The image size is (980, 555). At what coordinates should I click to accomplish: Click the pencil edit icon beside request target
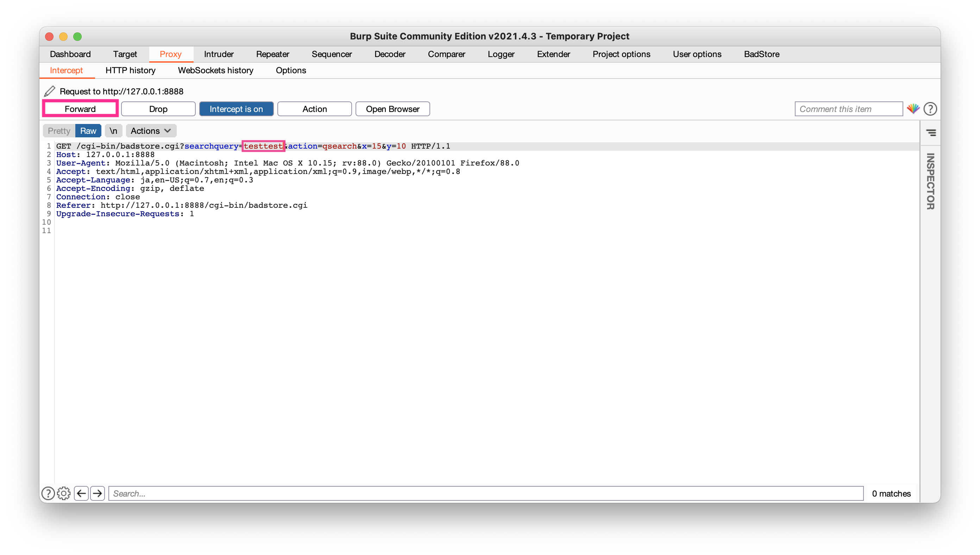(x=50, y=91)
